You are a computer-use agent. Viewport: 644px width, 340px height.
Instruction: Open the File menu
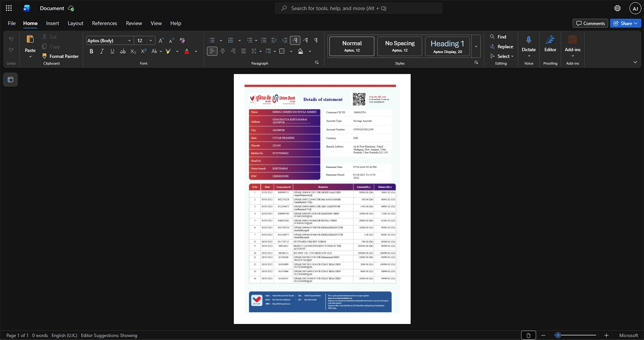tap(12, 23)
